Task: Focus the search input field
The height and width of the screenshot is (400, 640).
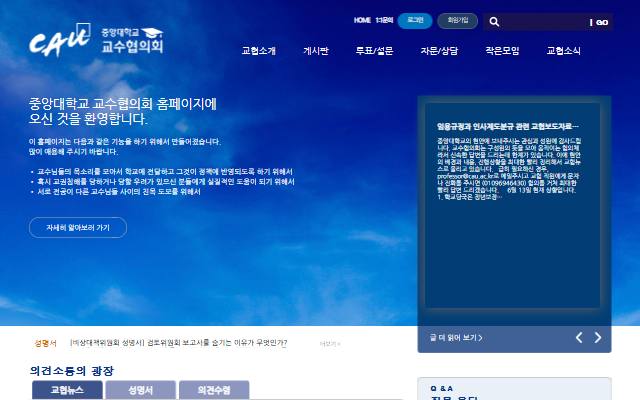Action: pyautogui.click(x=545, y=22)
